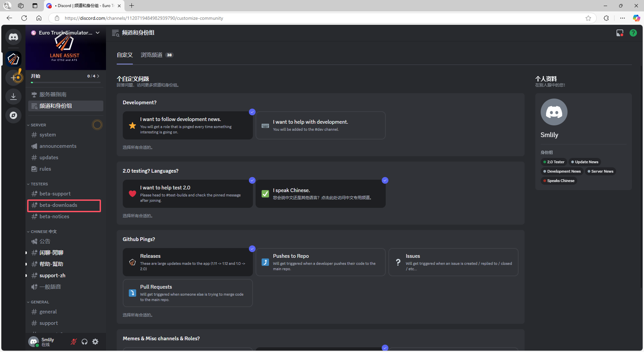Refresh the browser page
This screenshot has width=644, height=352.
pos(24,18)
